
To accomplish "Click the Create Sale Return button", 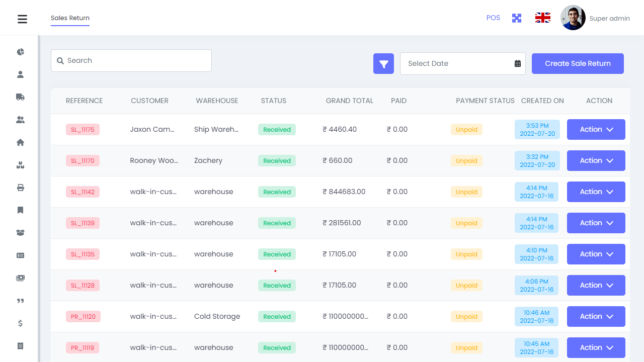I will click(578, 64).
